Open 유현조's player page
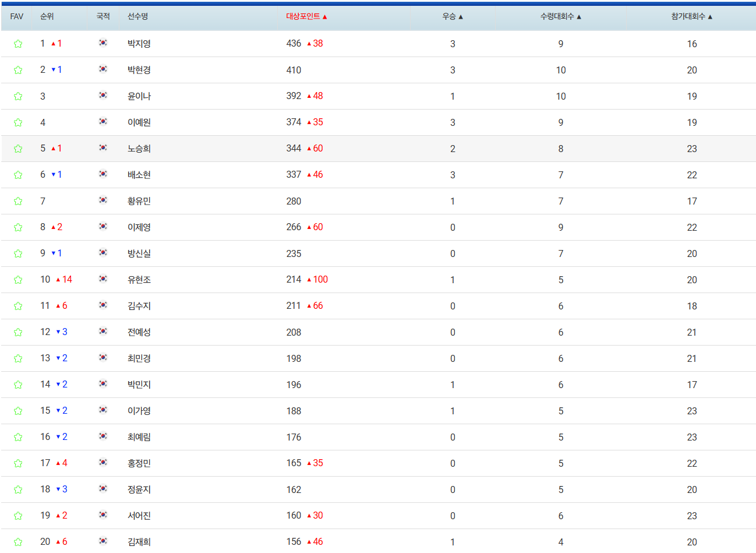This screenshot has height=553, width=756. pos(137,279)
